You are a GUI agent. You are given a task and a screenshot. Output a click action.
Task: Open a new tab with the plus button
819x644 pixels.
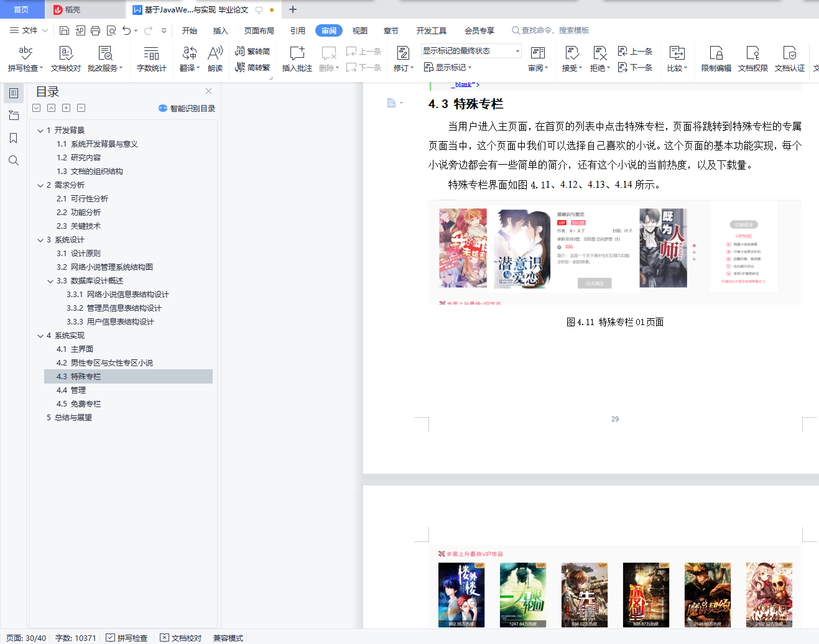tap(293, 9)
